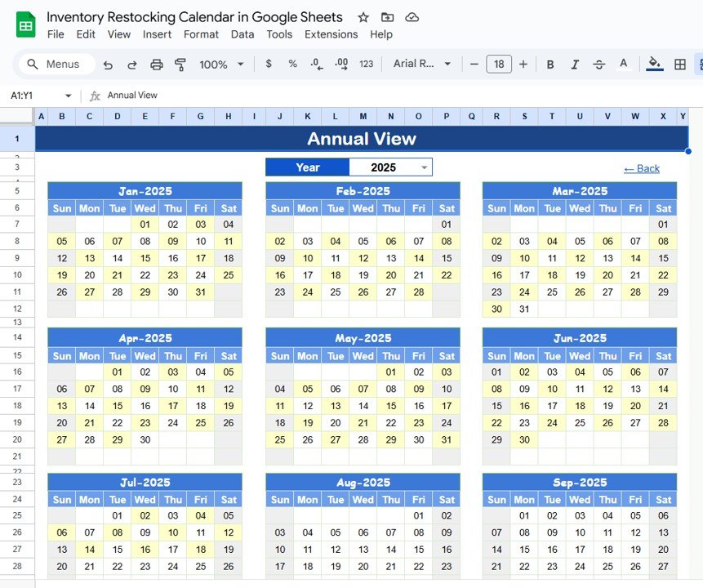Open the text color picker

(x=623, y=65)
